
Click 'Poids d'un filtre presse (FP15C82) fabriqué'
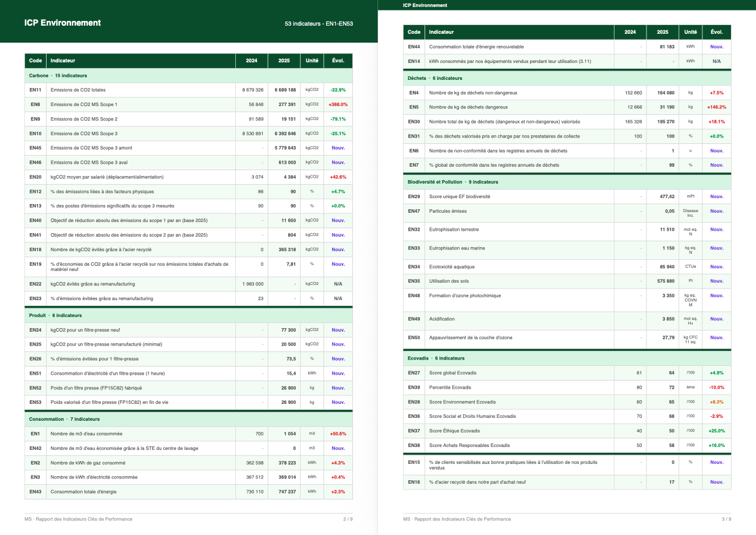tap(96, 388)
